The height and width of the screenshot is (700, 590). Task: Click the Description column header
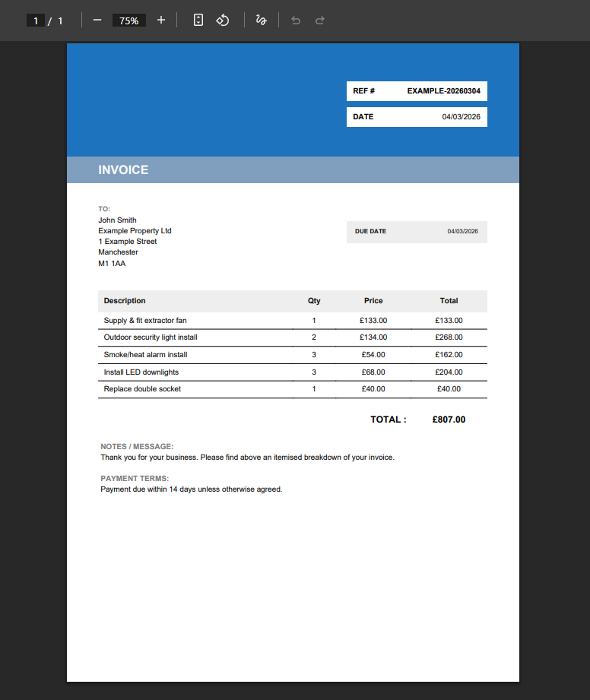tap(125, 301)
